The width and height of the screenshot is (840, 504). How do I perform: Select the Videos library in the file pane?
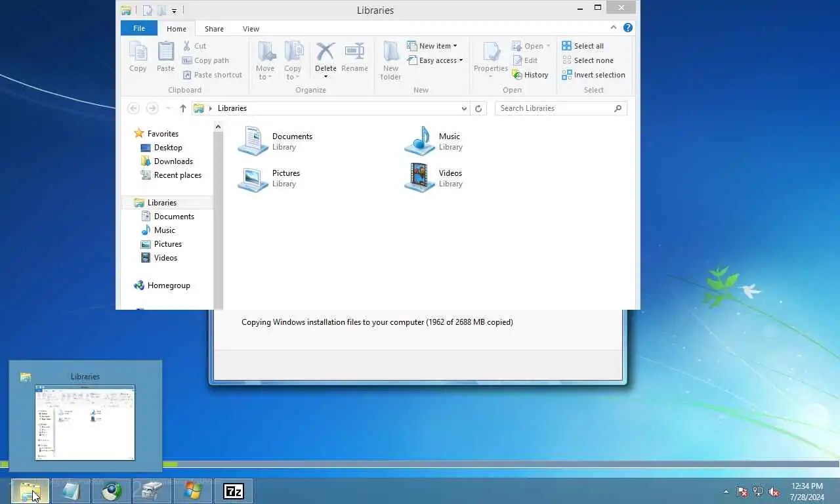(x=434, y=178)
